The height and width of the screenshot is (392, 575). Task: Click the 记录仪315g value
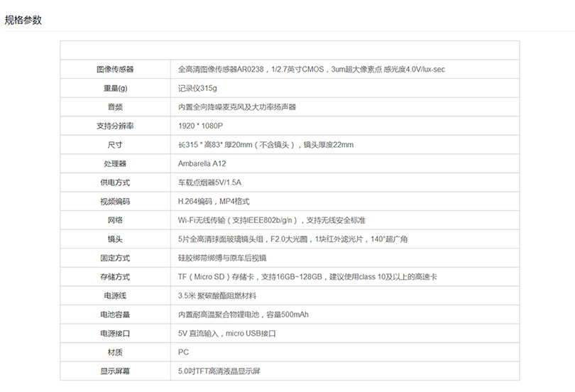click(197, 88)
